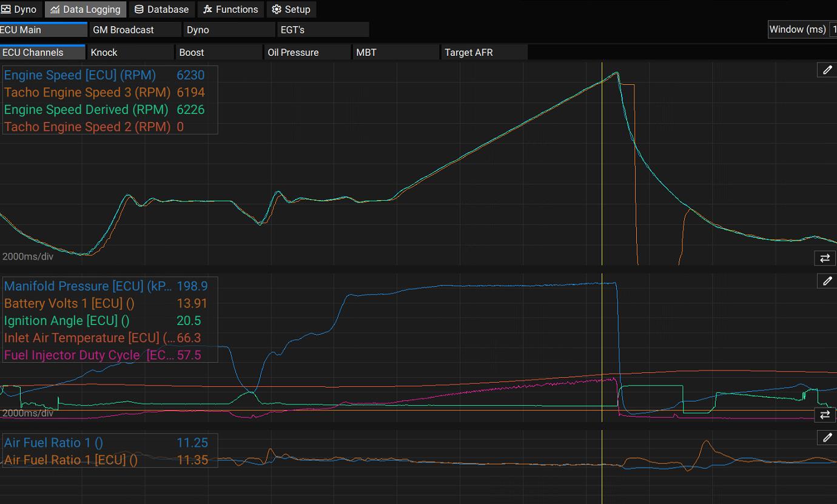Select the Knock sub-tab
This screenshot has width=837, height=504.
click(130, 52)
